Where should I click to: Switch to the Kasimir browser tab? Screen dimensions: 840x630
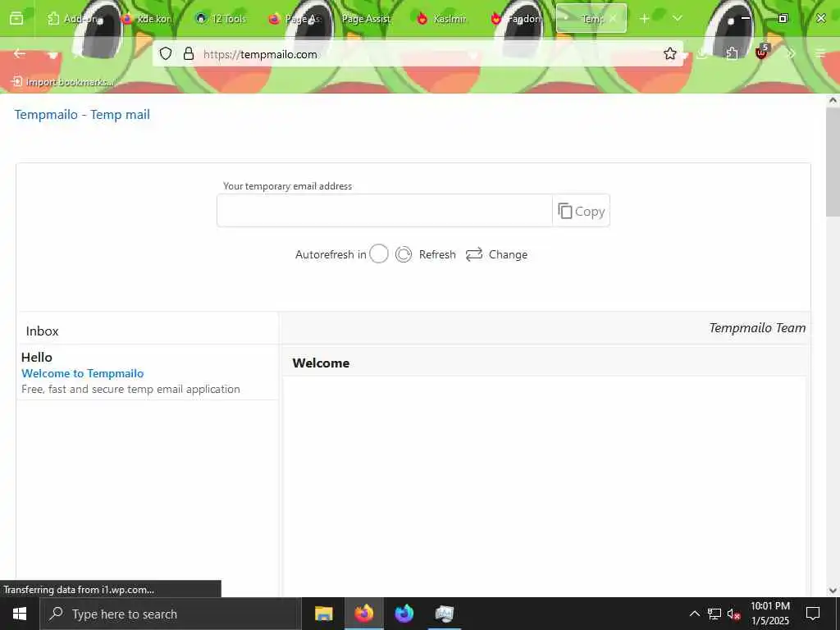coord(442,19)
